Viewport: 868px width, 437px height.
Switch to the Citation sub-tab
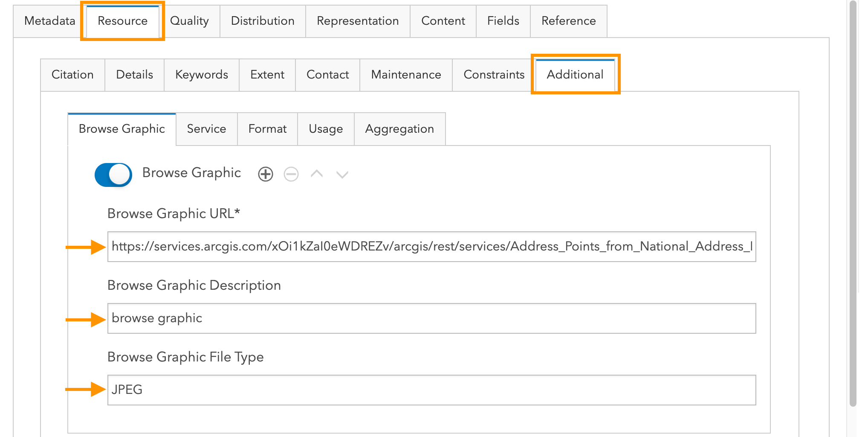[72, 75]
